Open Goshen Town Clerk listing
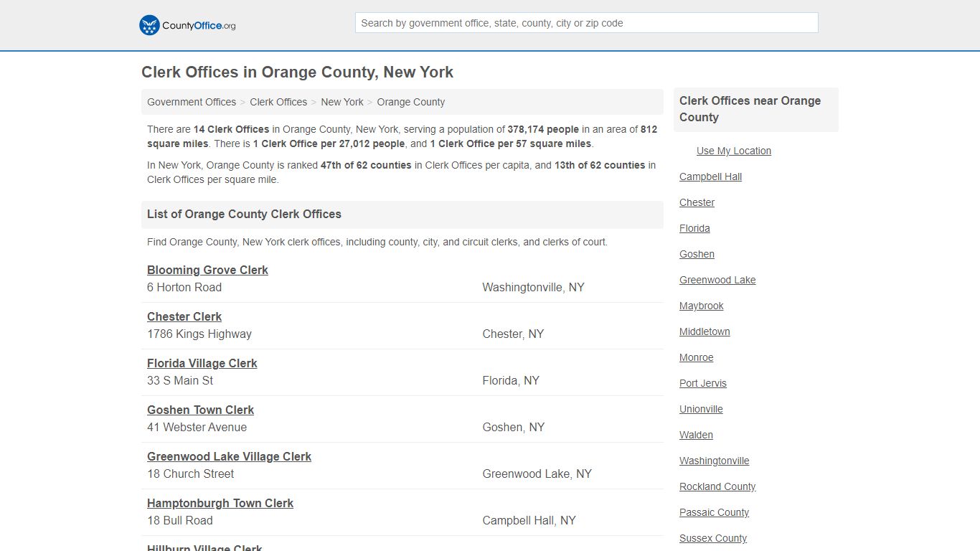 pyautogui.click(x=201, y=410)
